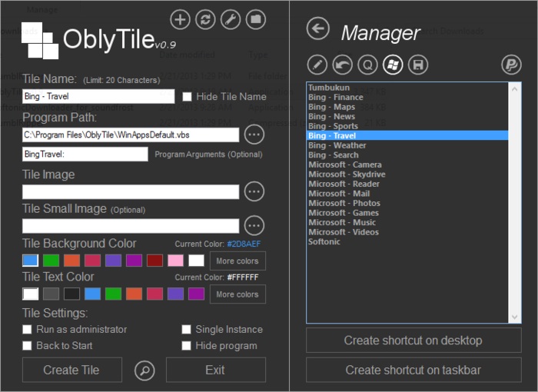The height and width of the screenshot is (392, 538).
Task: Open More colors for Tile Text Color
Action: tap(237, 294)
